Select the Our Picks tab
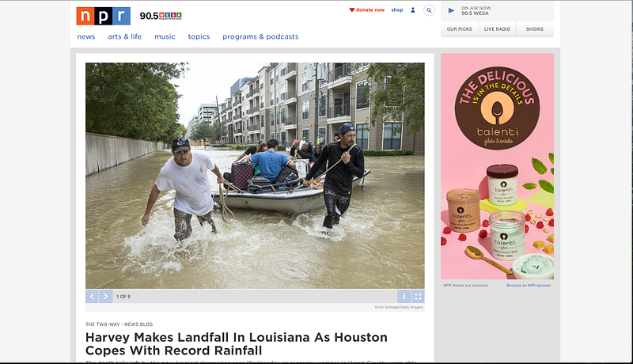The image size is (633, 364). [x=460, y=29]
